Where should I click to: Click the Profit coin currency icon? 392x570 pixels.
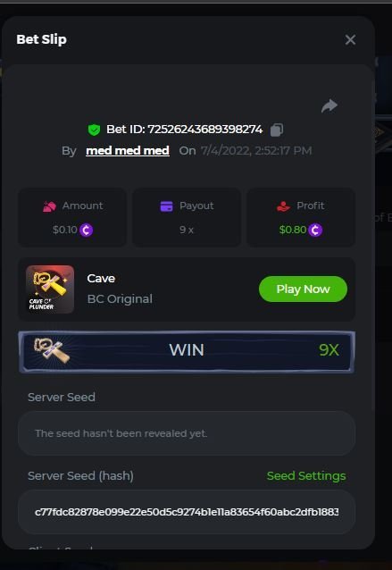(x=315, y=230)
